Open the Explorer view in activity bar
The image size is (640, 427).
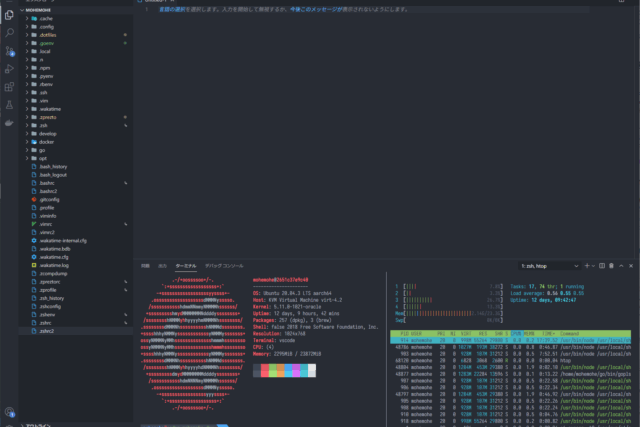(9, 15)
